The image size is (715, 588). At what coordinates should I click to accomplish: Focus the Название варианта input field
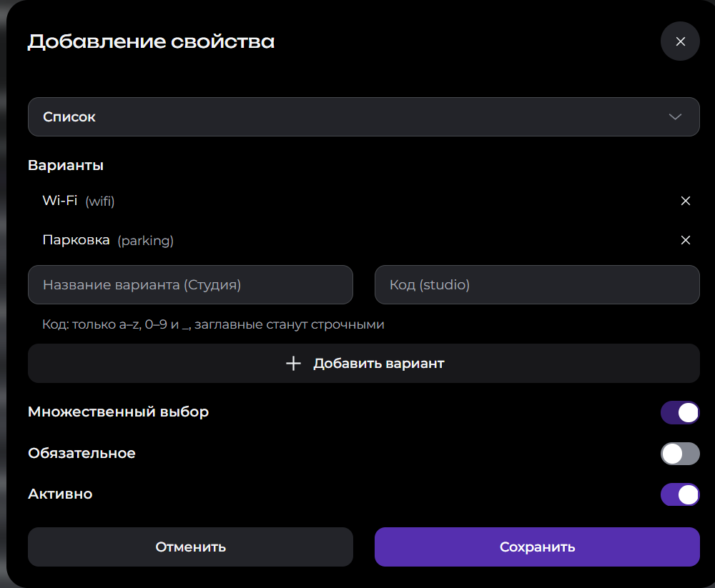tap(190, 285)
